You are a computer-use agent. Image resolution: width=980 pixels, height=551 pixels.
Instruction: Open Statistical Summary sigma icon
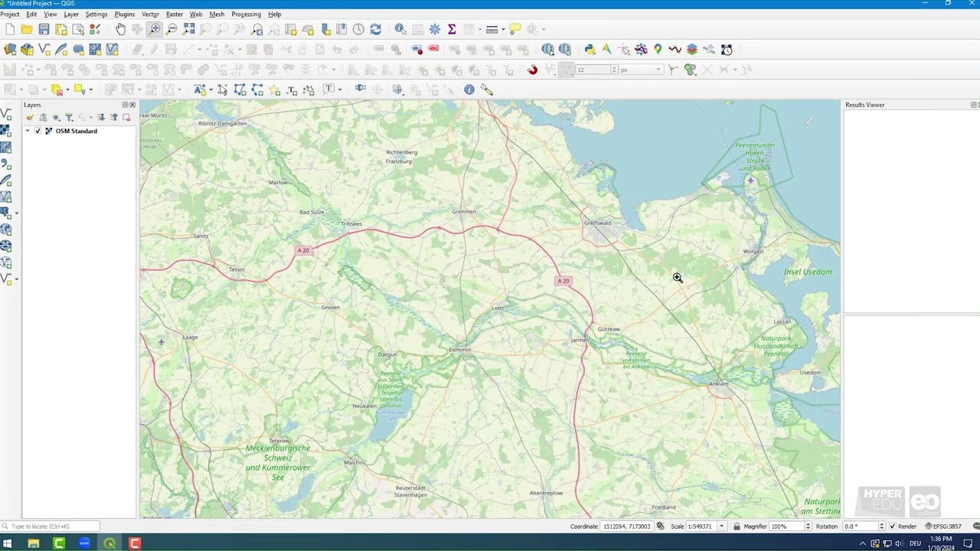[x=452, y=29]
